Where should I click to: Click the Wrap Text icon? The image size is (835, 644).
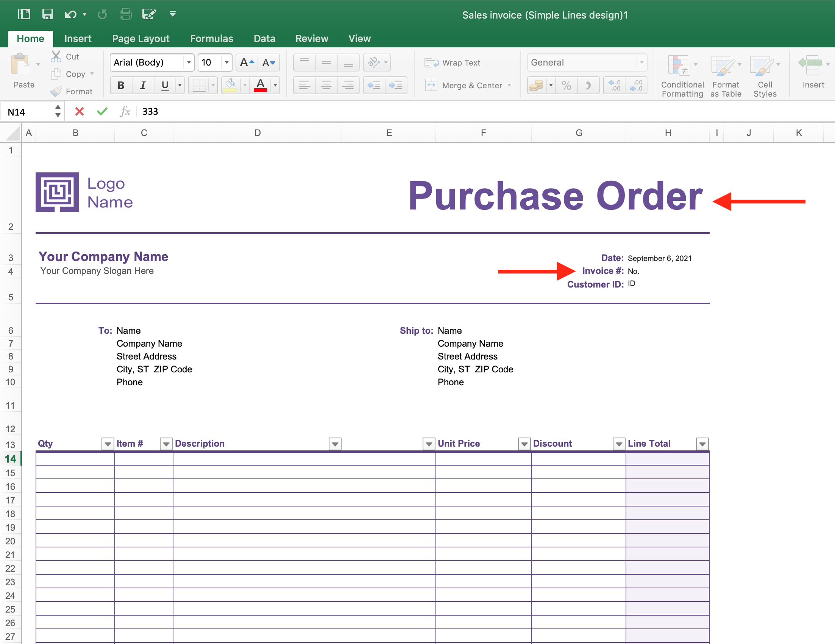[432, 63]
